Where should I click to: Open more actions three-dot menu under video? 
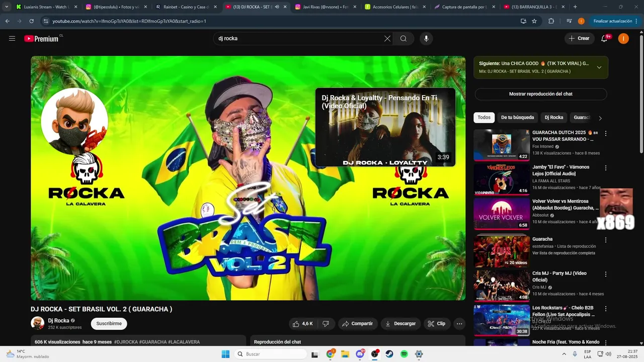point(459,324)
